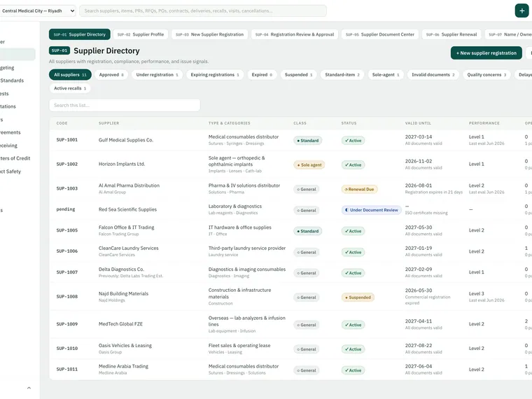Click code SUP-1009
Screen dimensions: 532x399
(66, 324)
